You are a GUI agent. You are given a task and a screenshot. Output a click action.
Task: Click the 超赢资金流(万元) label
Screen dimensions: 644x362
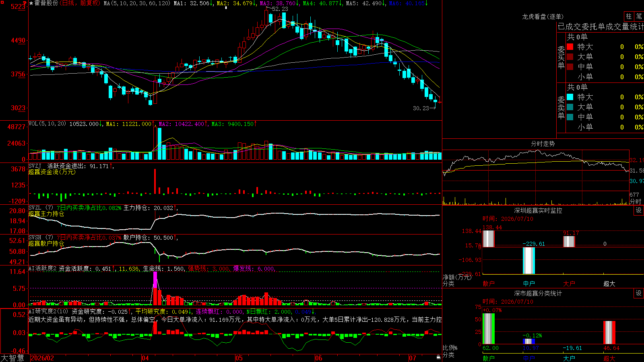point(52,172)
